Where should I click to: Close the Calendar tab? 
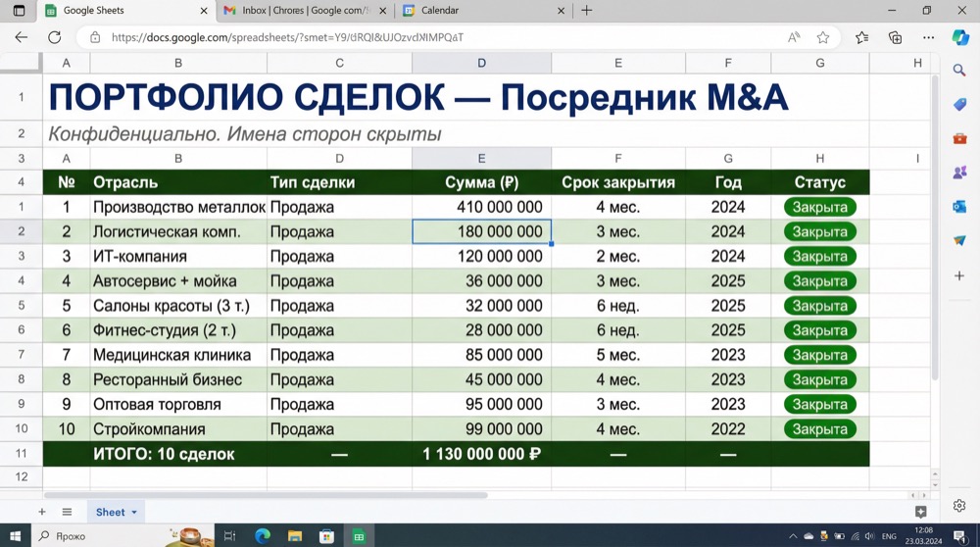click(561, 11)
